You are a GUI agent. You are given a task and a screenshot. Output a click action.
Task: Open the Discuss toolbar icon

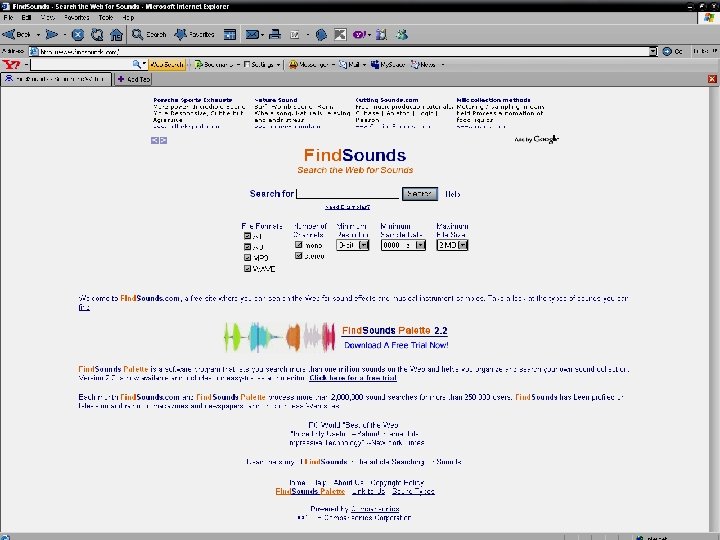coord(321,34)
